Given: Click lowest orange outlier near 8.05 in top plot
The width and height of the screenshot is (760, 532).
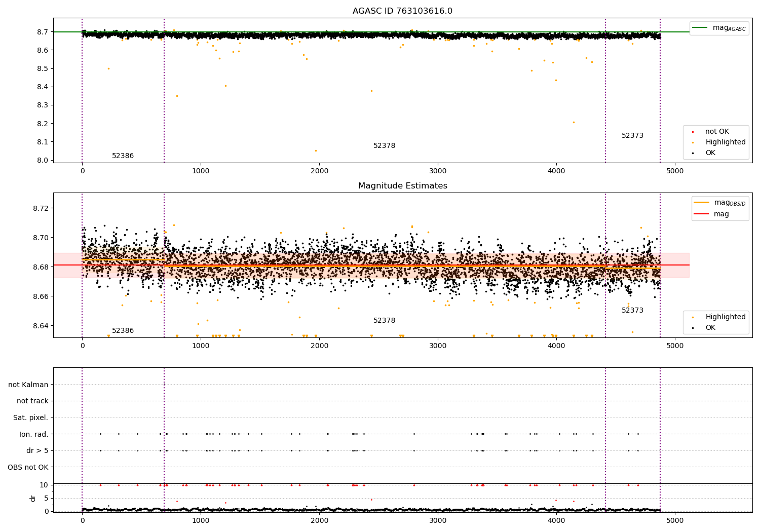Looking at the screenshot, I should (316, 150).
